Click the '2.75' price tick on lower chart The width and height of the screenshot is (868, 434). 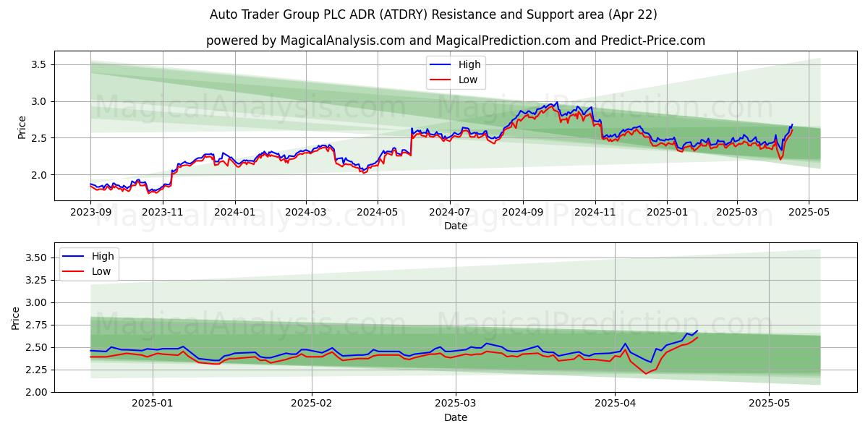(x=36, y=325)
